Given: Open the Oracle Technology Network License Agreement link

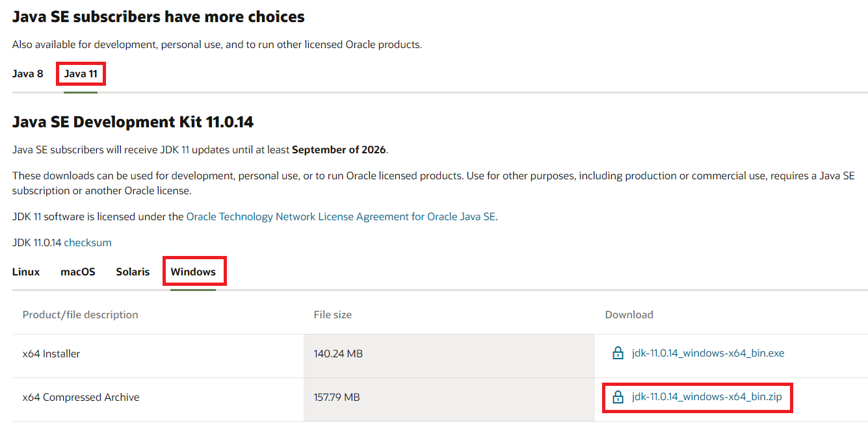Looking at the screenshot, I should tap(341, 217).
